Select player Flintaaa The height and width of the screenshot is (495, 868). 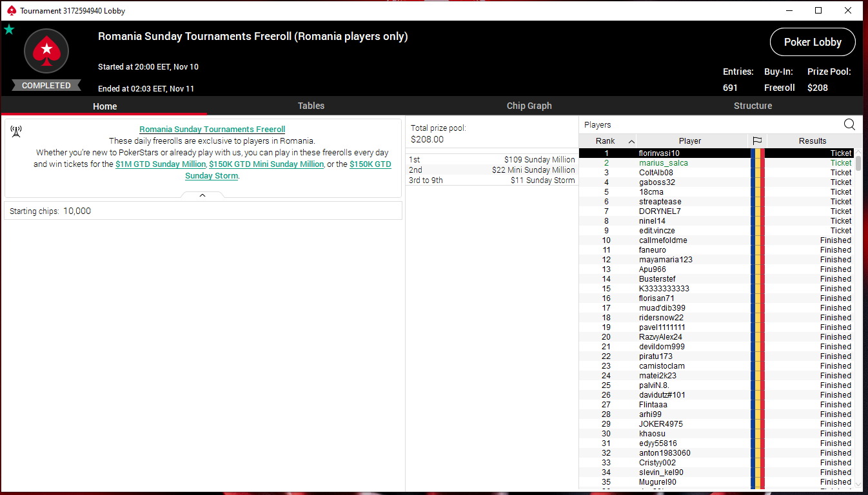tap(716, 405)
